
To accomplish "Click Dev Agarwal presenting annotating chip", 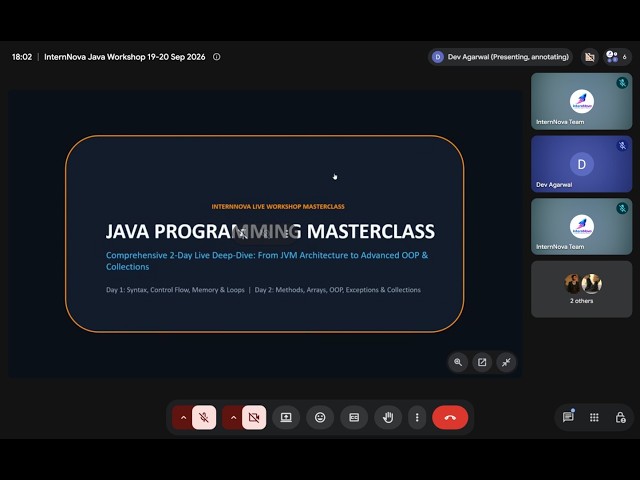I will coord(501,57).
